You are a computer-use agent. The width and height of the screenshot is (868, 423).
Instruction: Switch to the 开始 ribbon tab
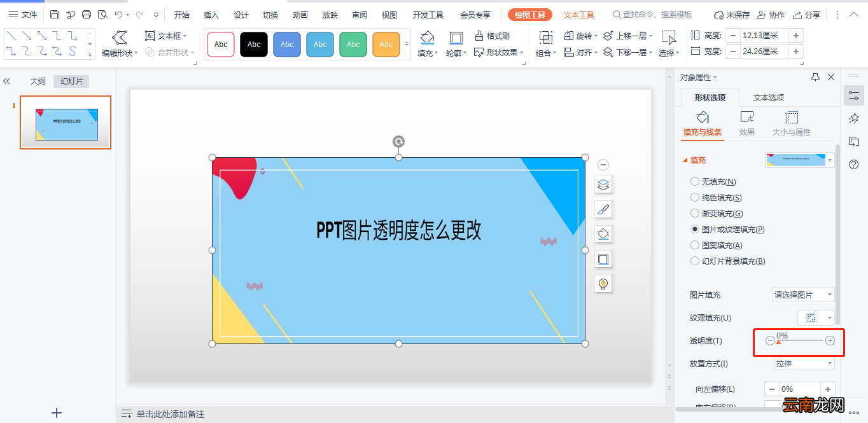click(182, 15)
